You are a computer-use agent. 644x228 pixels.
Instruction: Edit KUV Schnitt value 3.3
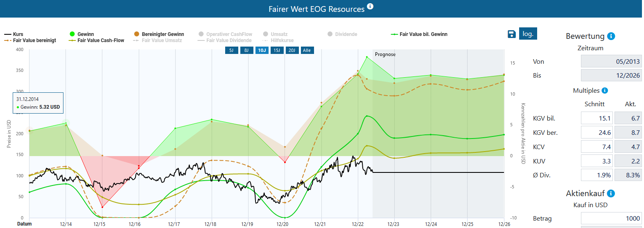597,161
